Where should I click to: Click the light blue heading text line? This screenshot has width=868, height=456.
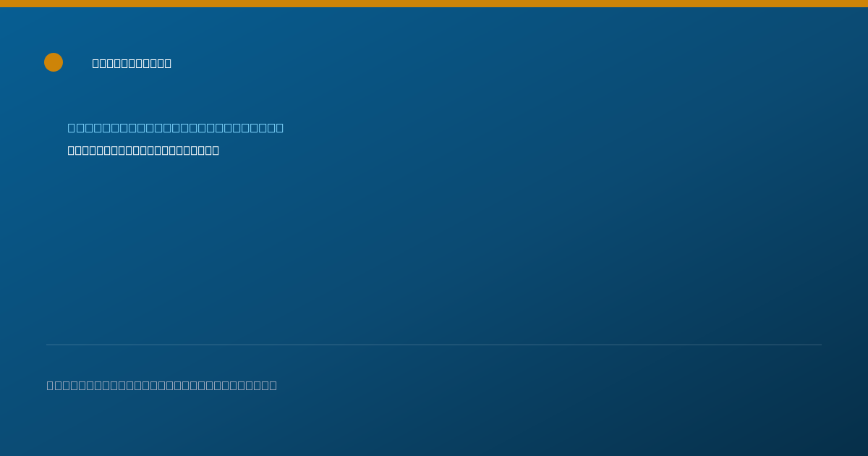point(176,127)
